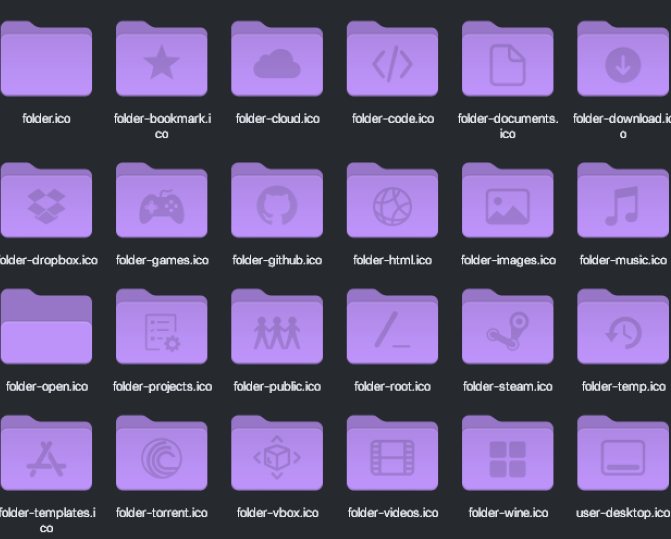Click the folder-games.ico controller icon
Image resolution: width=671 pixels, height=539 pixels.
tap(162, 205)
